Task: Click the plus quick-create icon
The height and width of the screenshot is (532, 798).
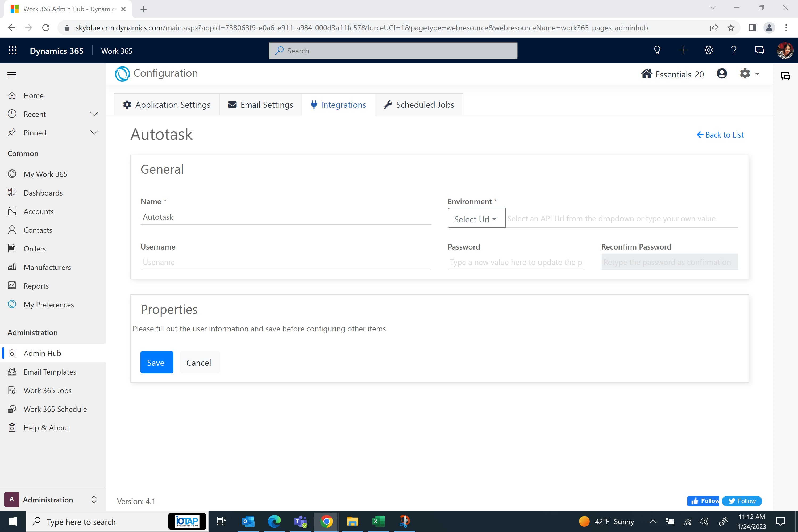Action: coord(683,51)
